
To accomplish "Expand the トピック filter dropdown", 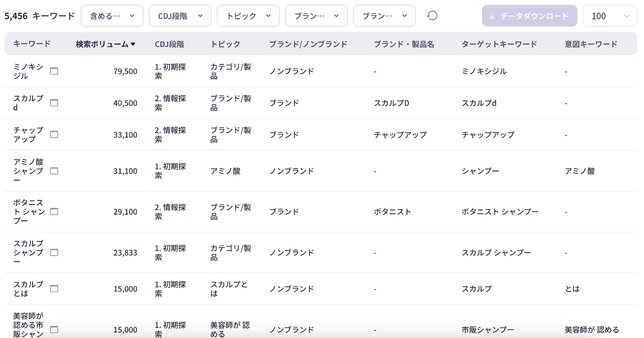I will coord(248,16).
